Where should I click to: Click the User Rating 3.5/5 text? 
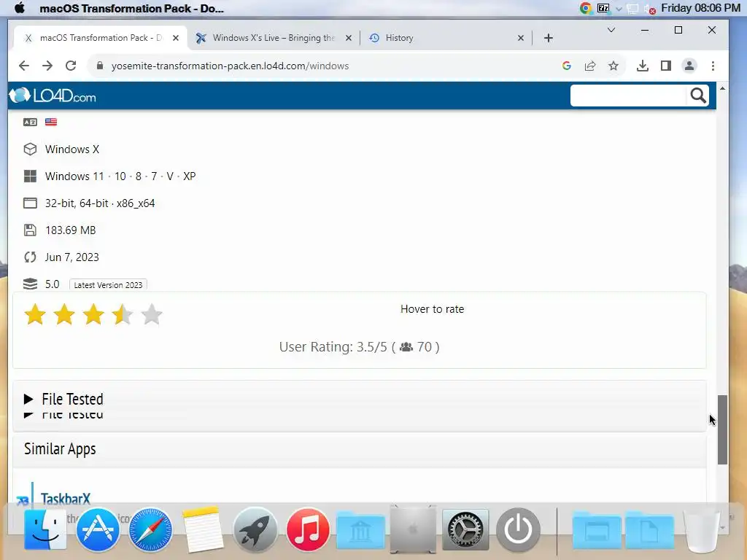359,346
